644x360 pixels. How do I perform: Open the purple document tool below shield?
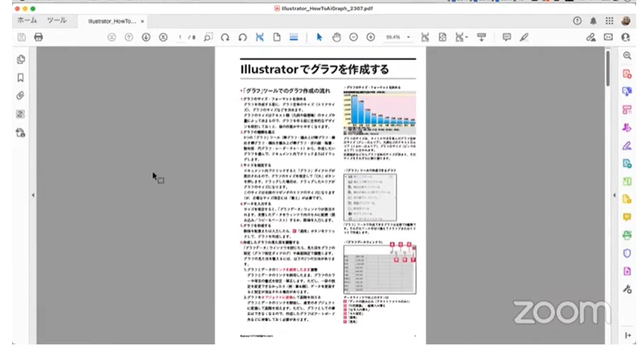[x=627, y=271]
